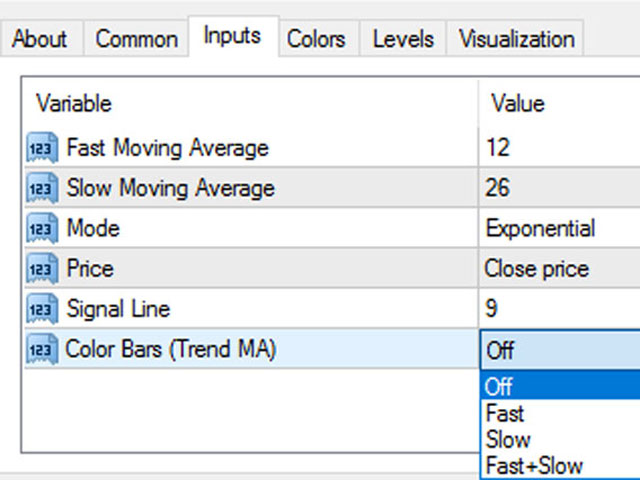Click the Color Bars (Trend MA) icon
Viewport: 640px width, 480px height.
[42, 350]
